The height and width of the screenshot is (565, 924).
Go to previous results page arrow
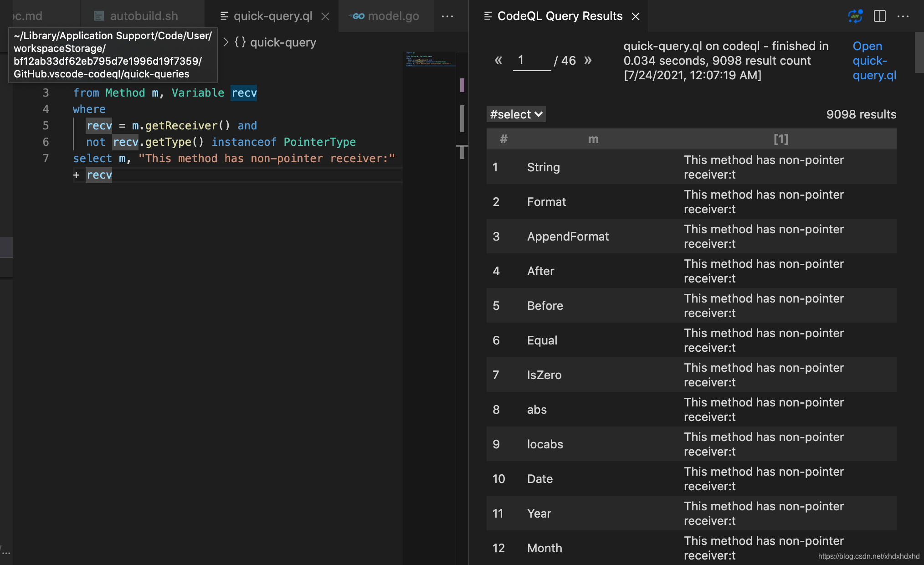pyautogui.click(x=498, y=60)
